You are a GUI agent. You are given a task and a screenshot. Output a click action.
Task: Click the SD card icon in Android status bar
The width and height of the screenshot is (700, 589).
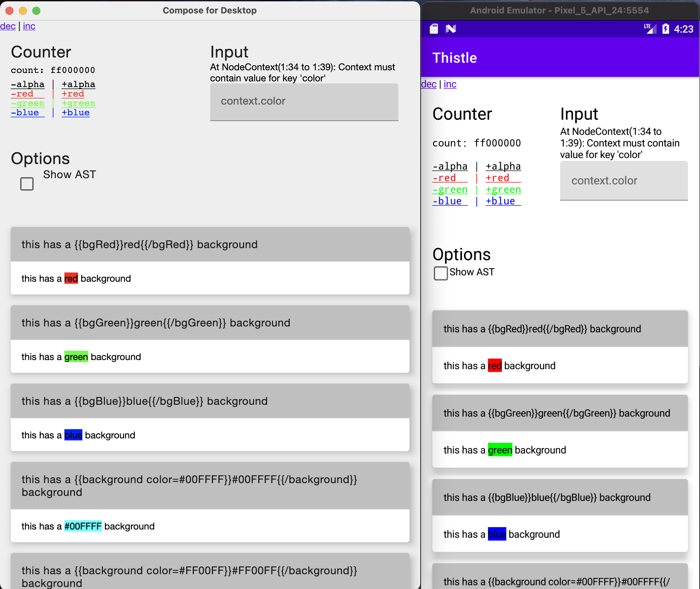coord(434,29)
